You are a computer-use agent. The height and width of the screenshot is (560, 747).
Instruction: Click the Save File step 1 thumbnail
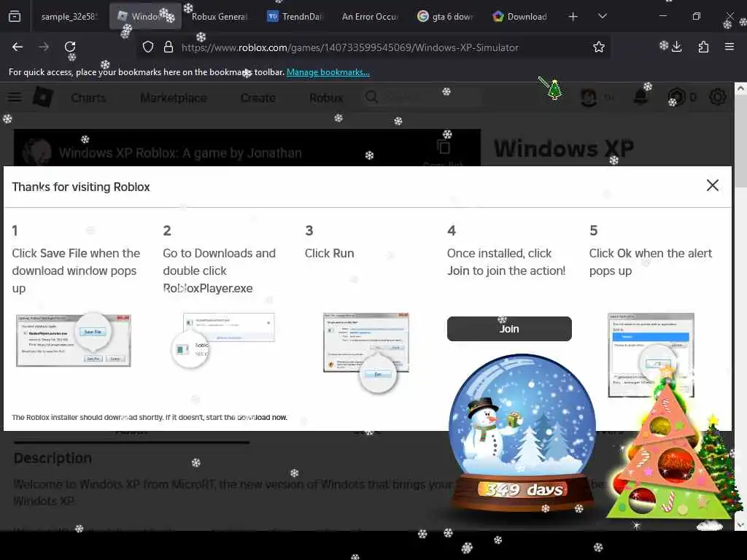[74, 340]
